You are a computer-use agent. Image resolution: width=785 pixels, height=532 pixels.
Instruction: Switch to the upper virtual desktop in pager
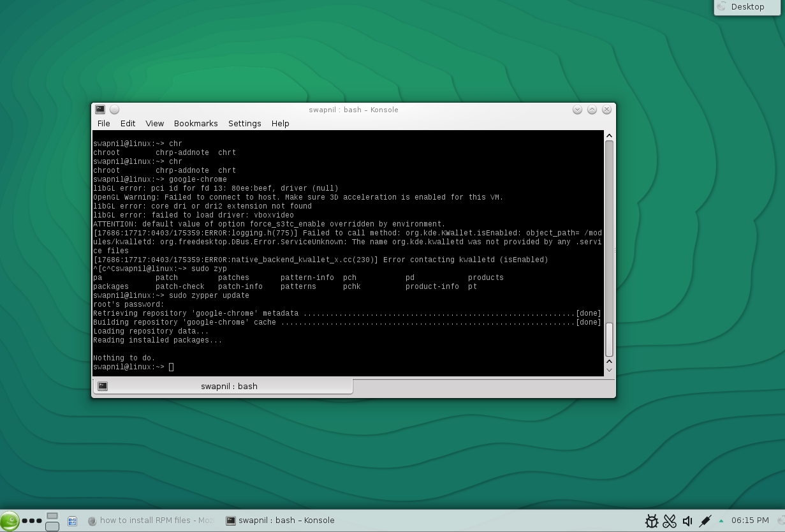[52, 515]
